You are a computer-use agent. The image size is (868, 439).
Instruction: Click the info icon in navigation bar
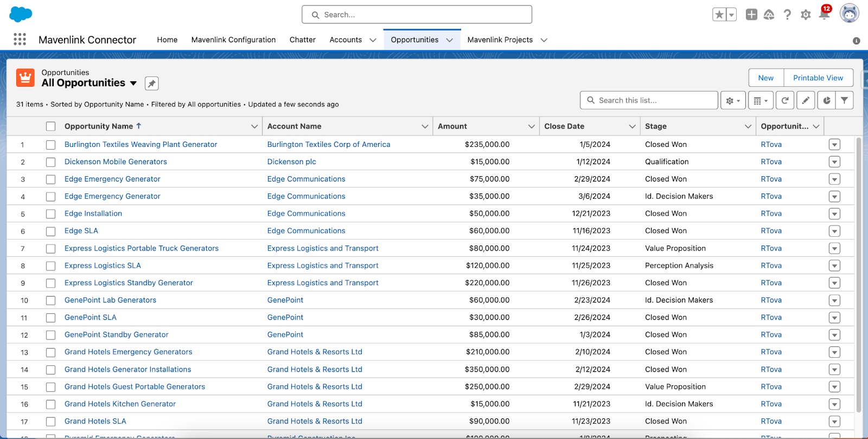coord(856,41)
